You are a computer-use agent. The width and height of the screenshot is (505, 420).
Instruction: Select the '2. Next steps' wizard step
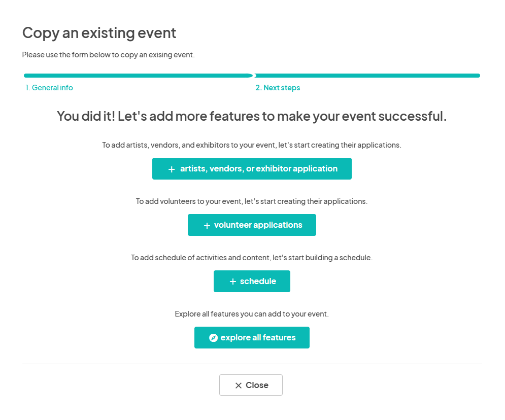coord(278,87)
